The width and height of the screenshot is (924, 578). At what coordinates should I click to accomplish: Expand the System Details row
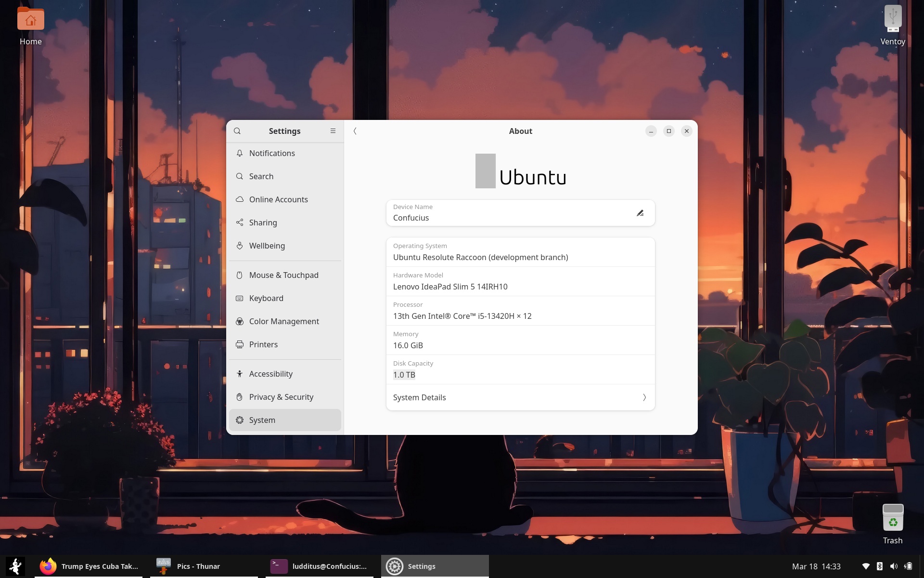click(x=520, y=397)
